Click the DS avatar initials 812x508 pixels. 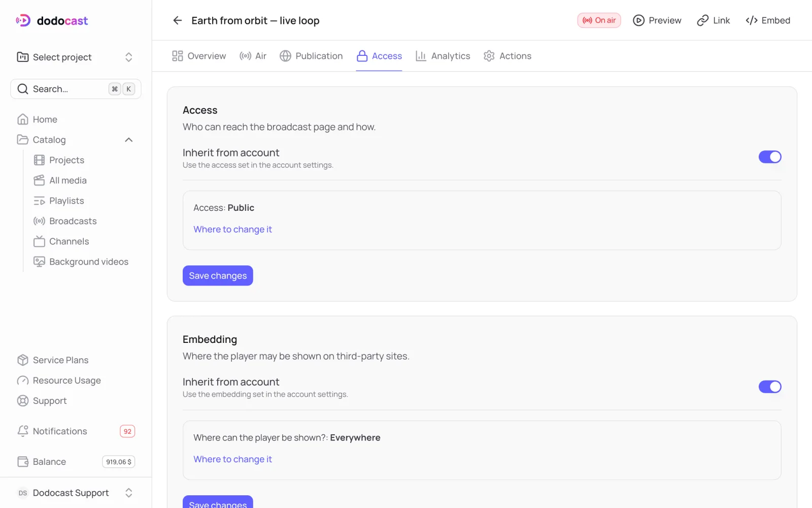click(x=23, y=493)
